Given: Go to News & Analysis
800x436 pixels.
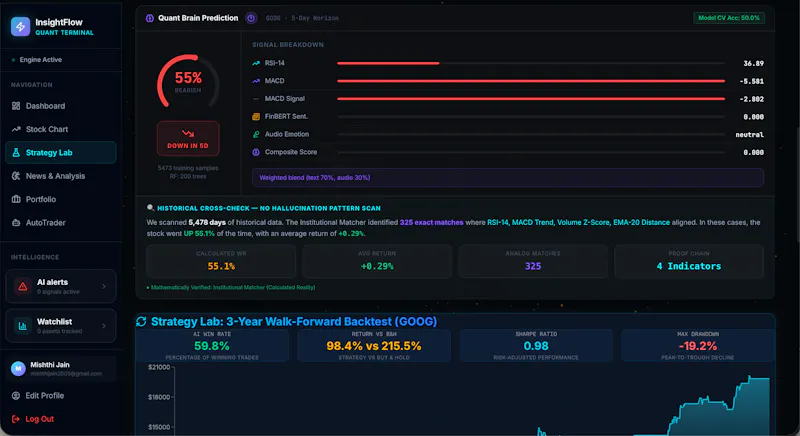Looking at the screenshot, I should click(x=61, y=176).
